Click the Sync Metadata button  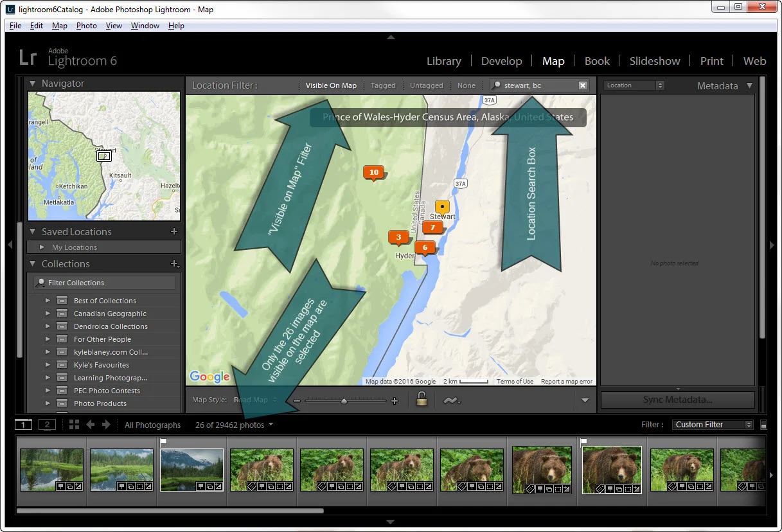pos(677,400)
